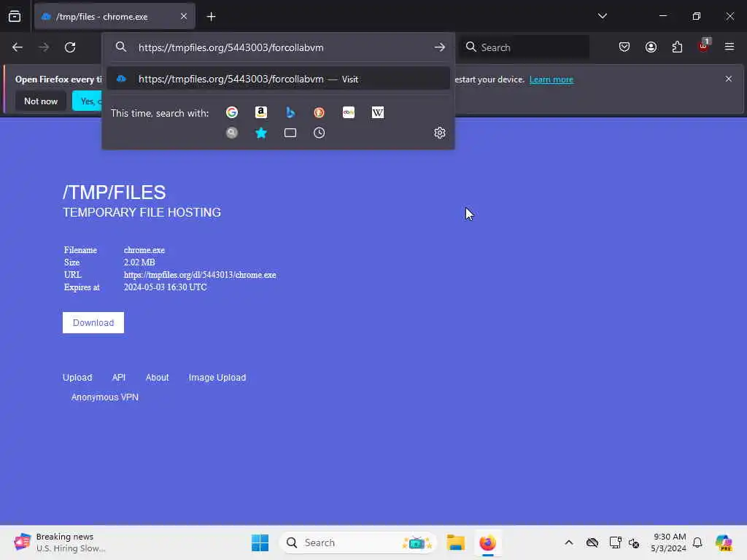Open Windows Start menu
This screenshot has height=560, width=747.
pos(260,542)
